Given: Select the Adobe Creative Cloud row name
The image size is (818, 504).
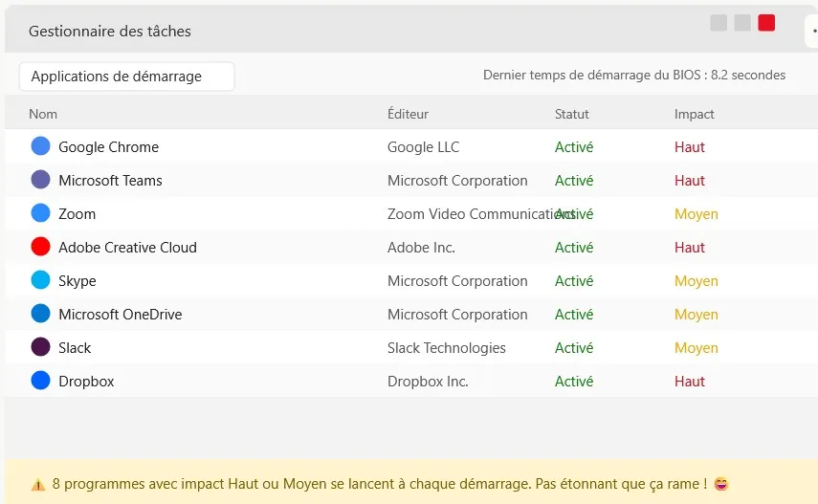Looking at the screenshot, I should pyautogui.click(x=127, y=248).
